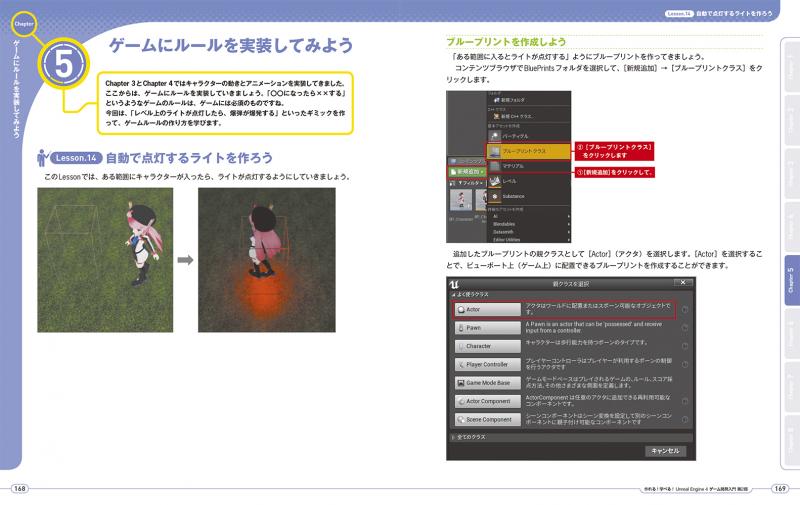Viewport: 800px width, 505px height.
Task: Open the help icon on Actor Component row
Action: (685, 401)
